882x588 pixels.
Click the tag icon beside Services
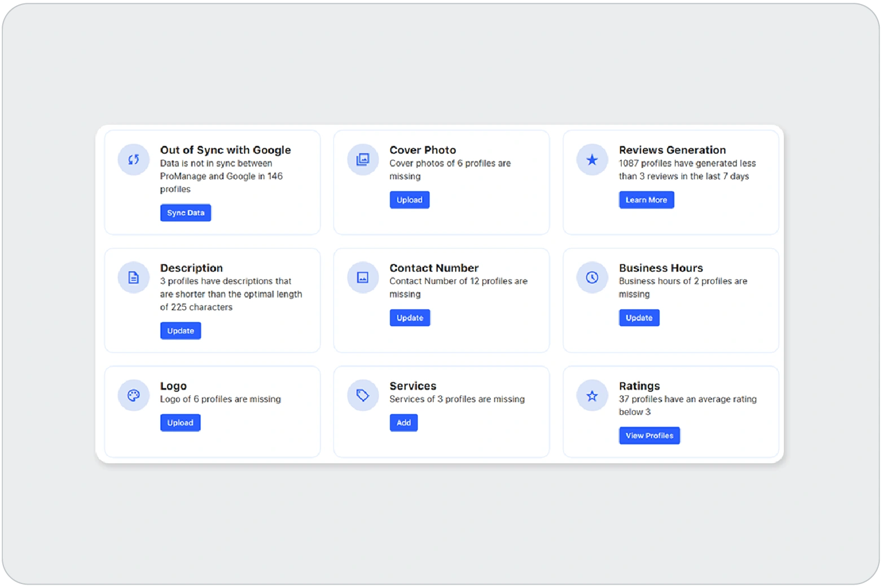(362, 396)
